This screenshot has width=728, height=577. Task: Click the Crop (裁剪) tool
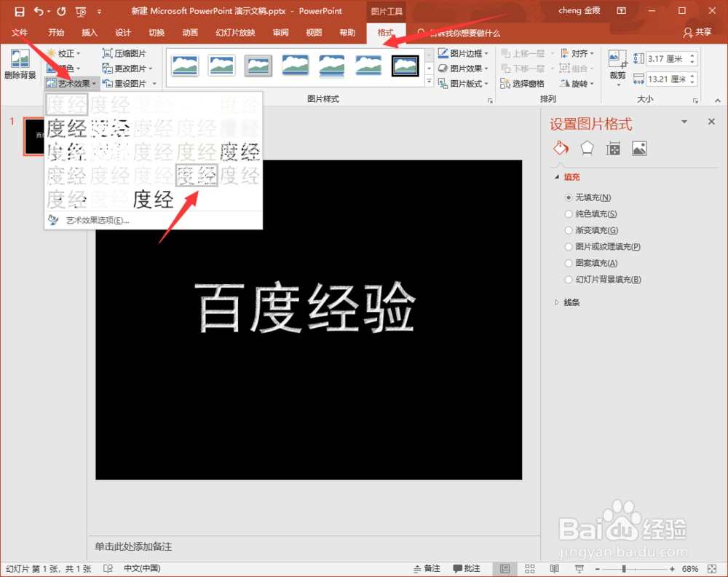point(617,68)
